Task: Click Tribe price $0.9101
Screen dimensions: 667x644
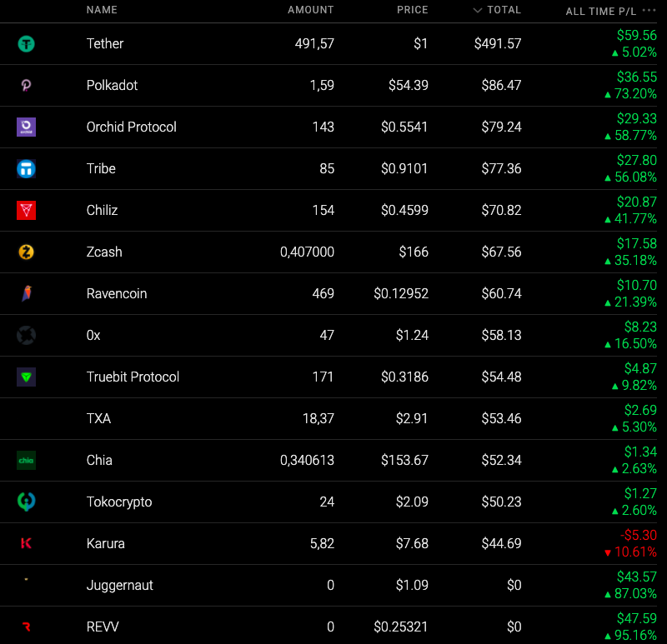Action: [x=404, y=169]
